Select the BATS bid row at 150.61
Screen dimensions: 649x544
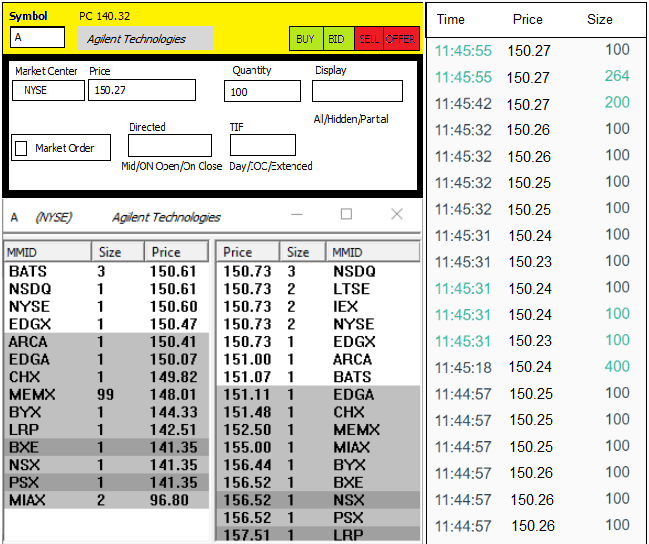106,271
